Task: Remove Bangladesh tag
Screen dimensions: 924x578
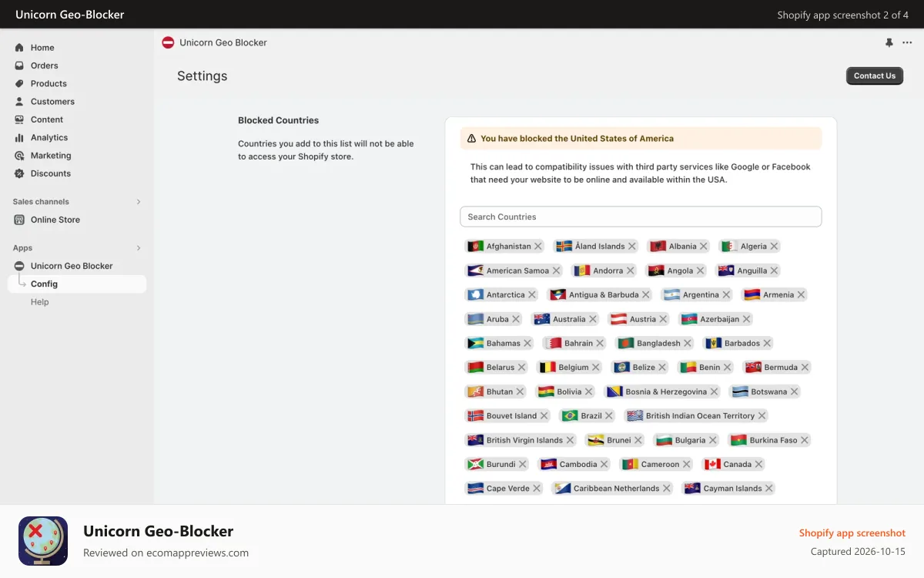Action: (688, 343)
